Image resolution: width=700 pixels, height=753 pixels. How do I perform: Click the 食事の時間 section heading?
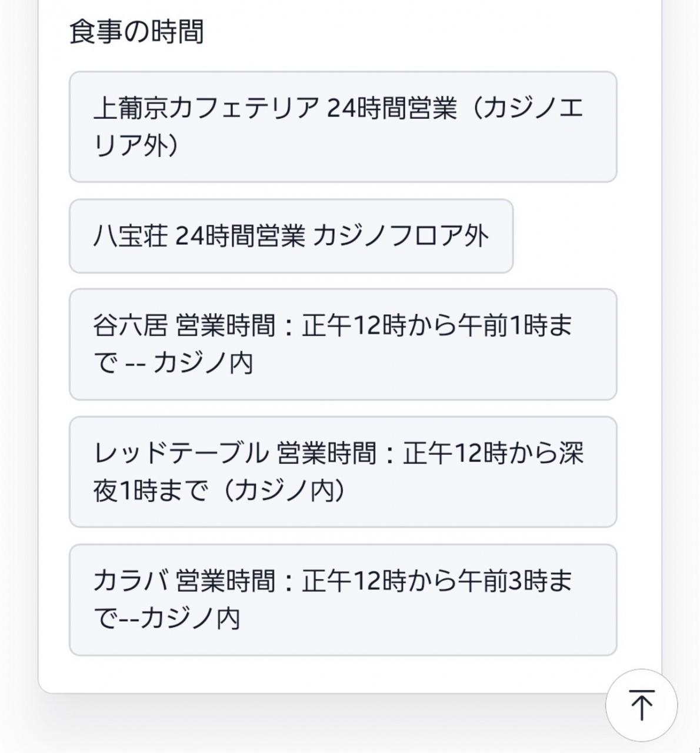(136, 31)
